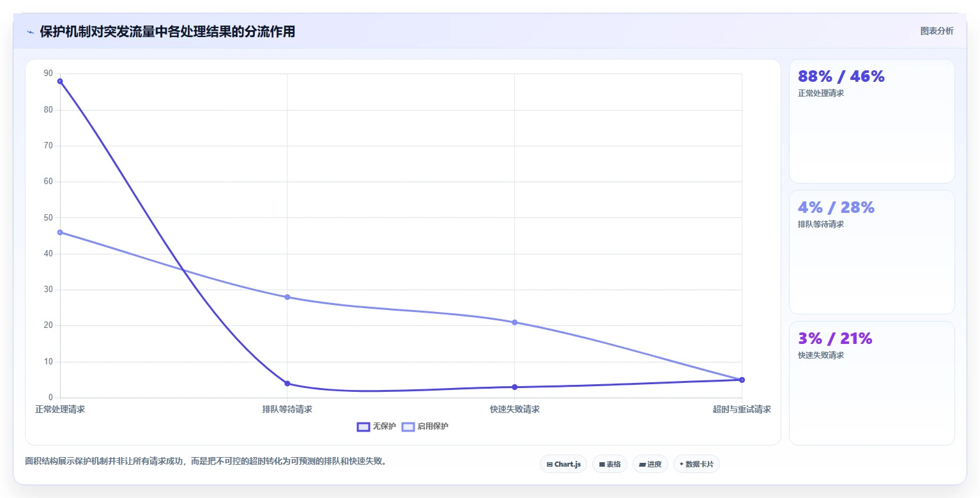Click the 表格 tag pill

609,464
